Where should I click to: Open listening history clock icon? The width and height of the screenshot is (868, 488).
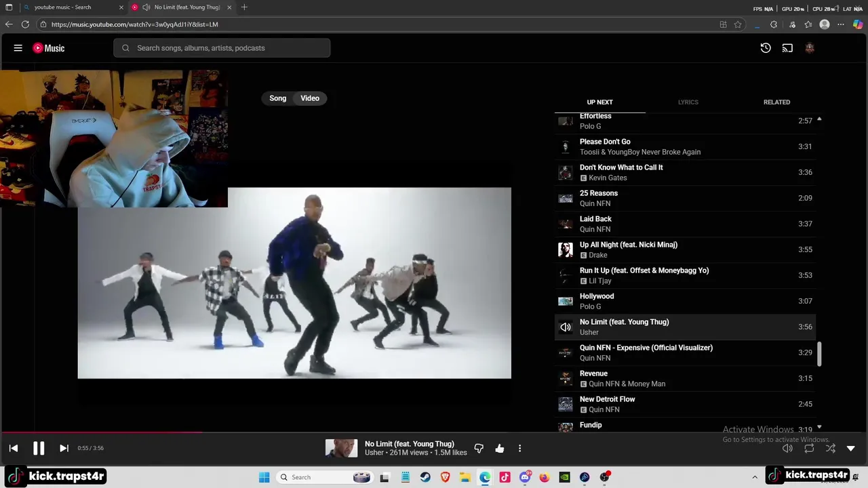coord(766,48)
